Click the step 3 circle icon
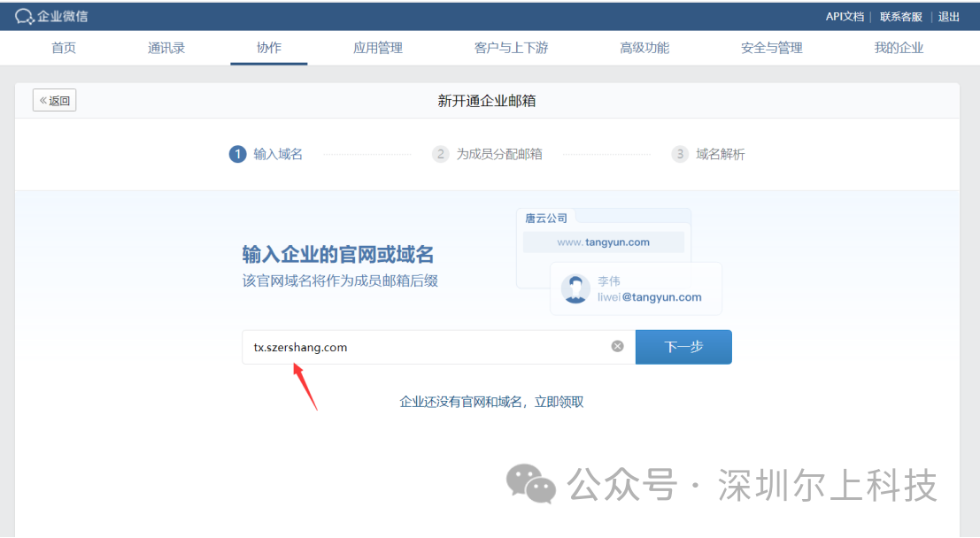980x538 pixels. click(680, 154)
